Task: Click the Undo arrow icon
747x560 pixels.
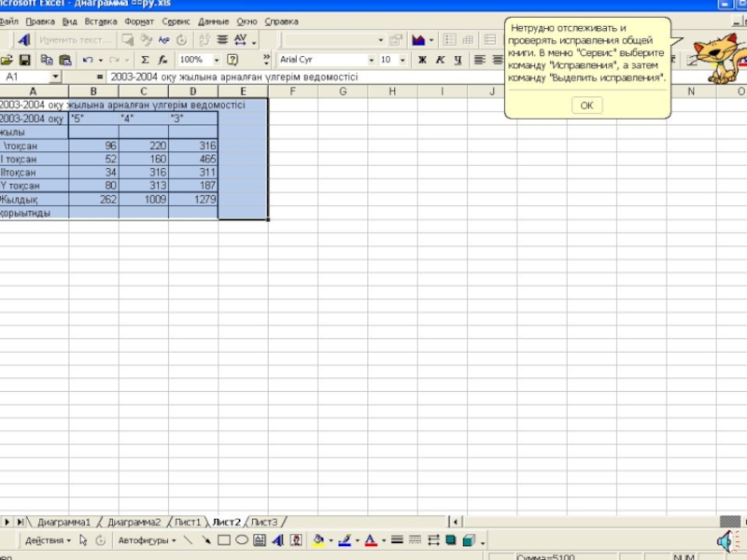Action: pyautogui.click(x=87, y=60)
